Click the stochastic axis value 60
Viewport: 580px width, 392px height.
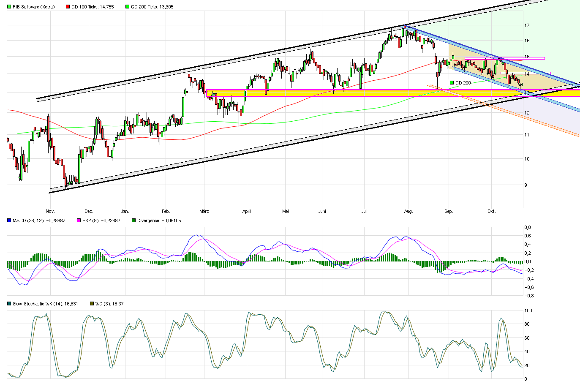click(x=527, y=338)
